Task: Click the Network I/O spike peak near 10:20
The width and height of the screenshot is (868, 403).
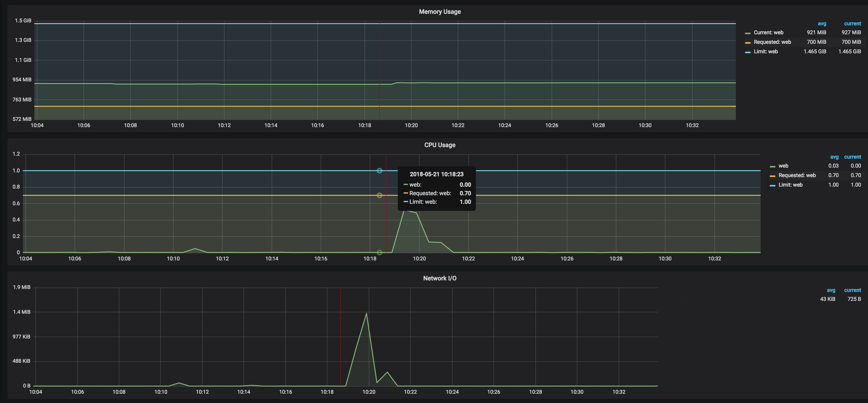Action: click(366, 314)
